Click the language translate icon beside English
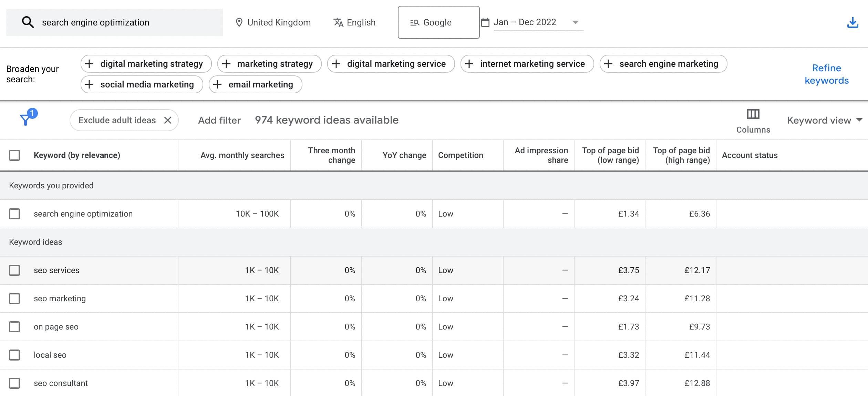 pyautogui.click(x=339, y=22)
